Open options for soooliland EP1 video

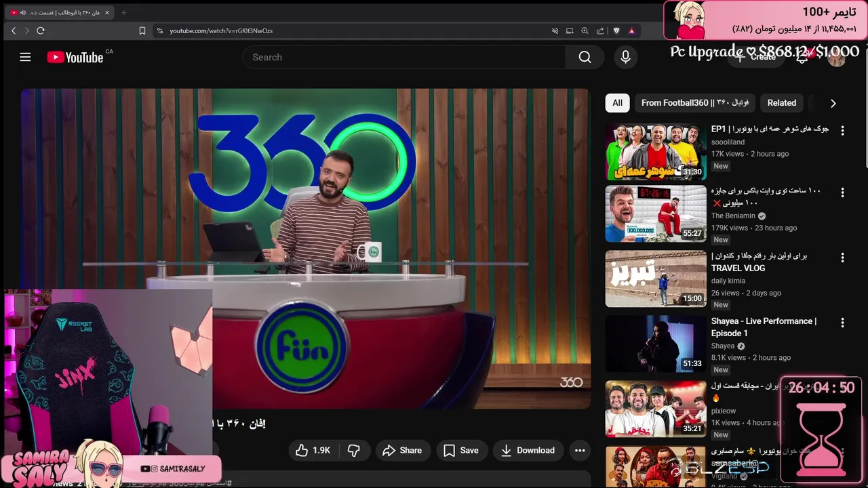(x=842, y=130)
